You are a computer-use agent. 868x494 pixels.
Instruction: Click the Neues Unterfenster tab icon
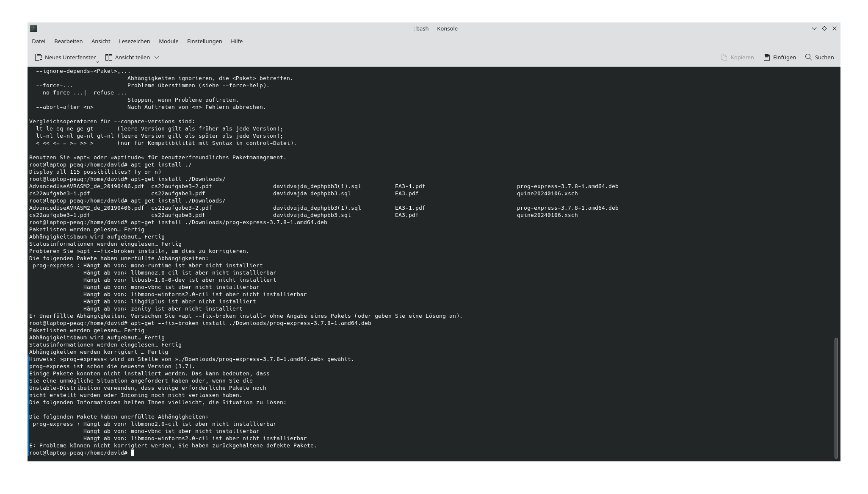pyautogui.click(x=38, y=57)
